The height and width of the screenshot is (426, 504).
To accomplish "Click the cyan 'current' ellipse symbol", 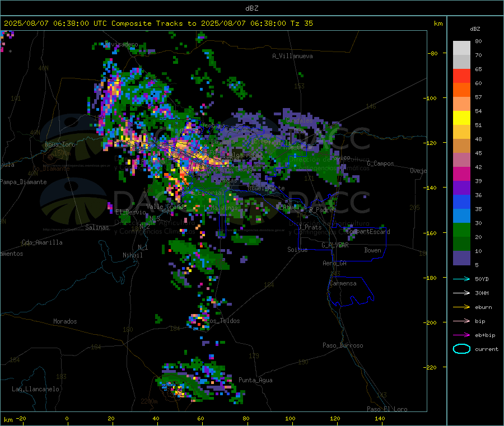I will pyautogui.click(x=461, y=349).
